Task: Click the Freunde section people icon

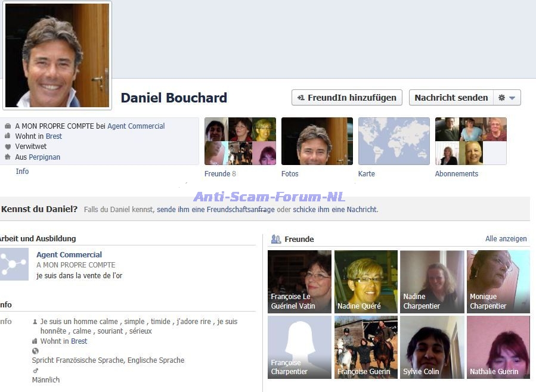Action: click(276, 239)
